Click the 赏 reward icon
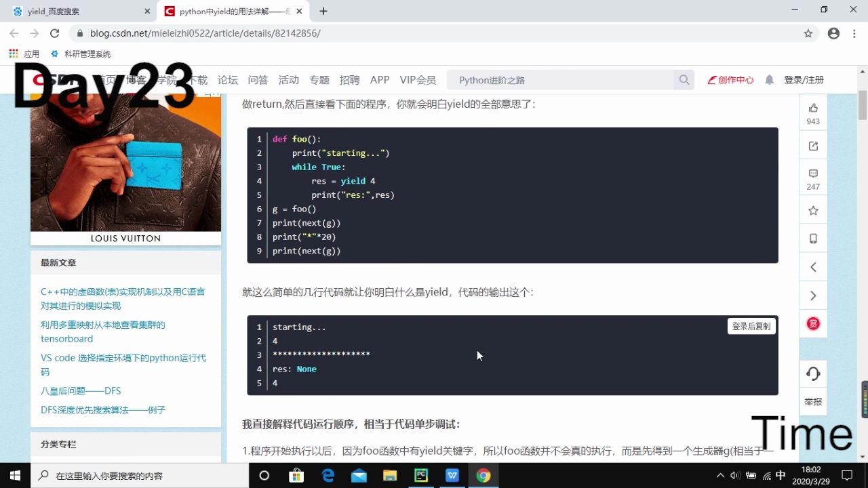 pos(812,323)
